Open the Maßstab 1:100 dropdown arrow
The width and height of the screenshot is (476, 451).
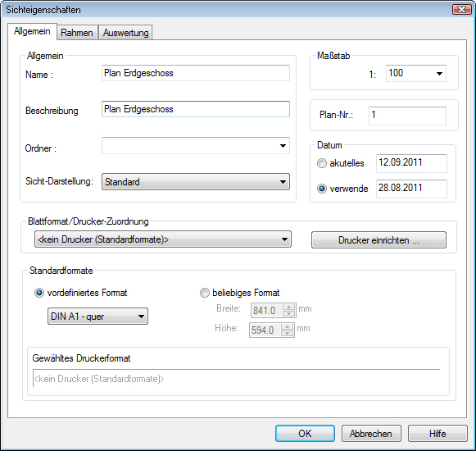[x=439, y=73]
